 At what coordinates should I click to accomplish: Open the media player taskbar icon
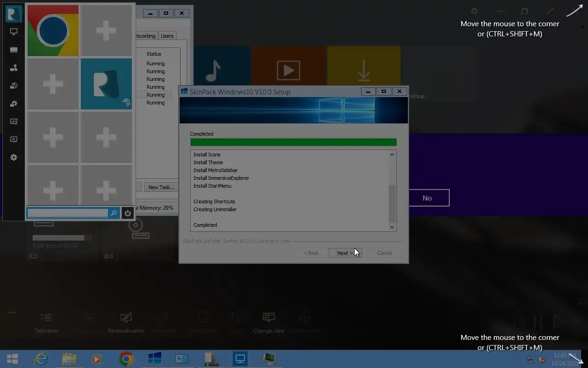(96, 359)
